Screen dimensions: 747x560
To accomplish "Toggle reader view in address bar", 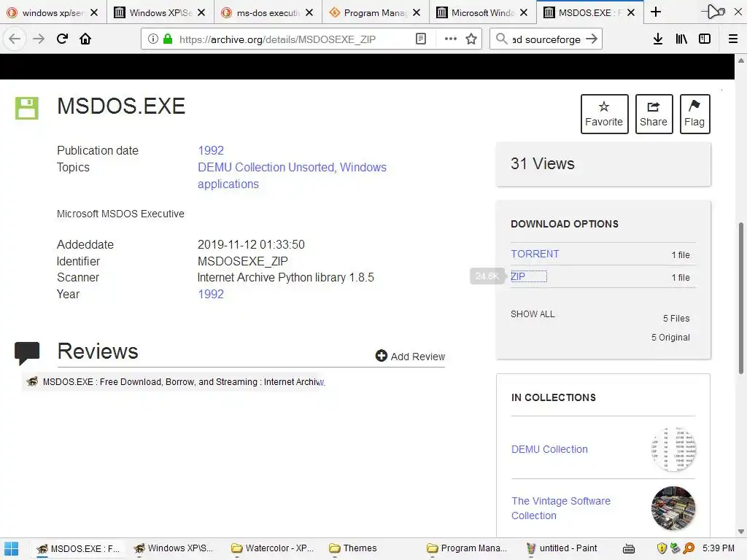I will [421, 39].
